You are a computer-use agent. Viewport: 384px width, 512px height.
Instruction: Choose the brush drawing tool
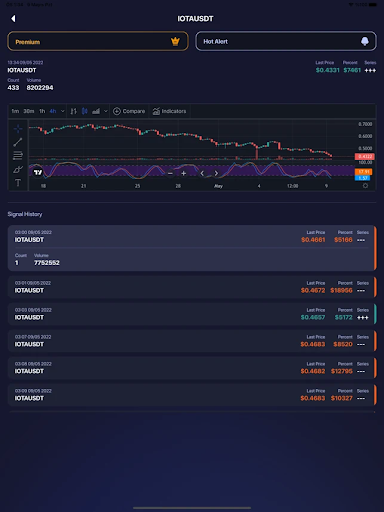(18, 169)
